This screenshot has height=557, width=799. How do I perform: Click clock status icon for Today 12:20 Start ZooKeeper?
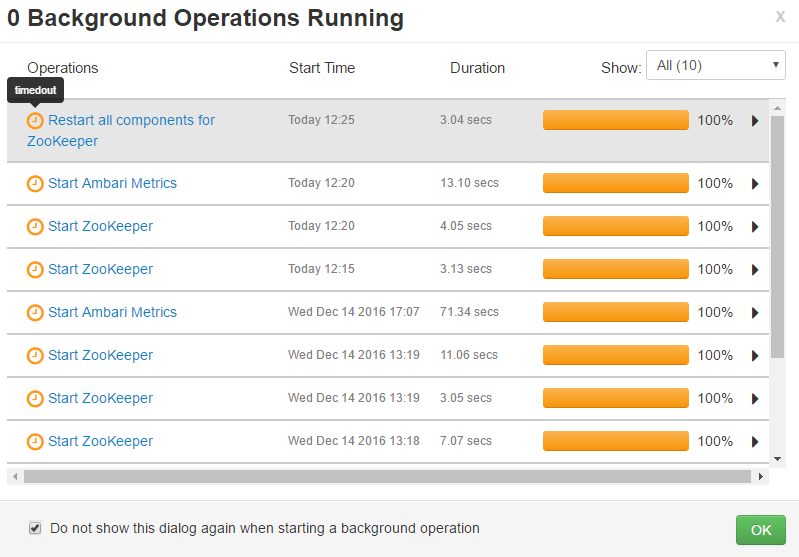pos(35,227)
